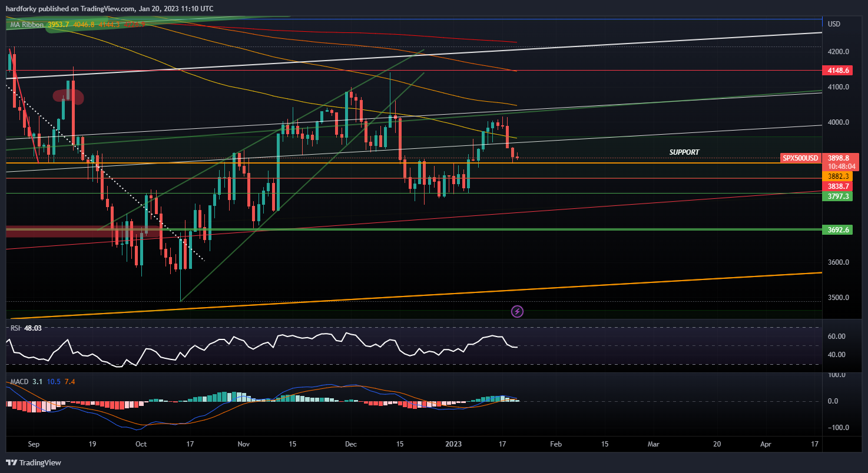Click the MACD line value 10.5
Image resolution: width=868 pixels, height=473 pixels.
pos(53,382)
